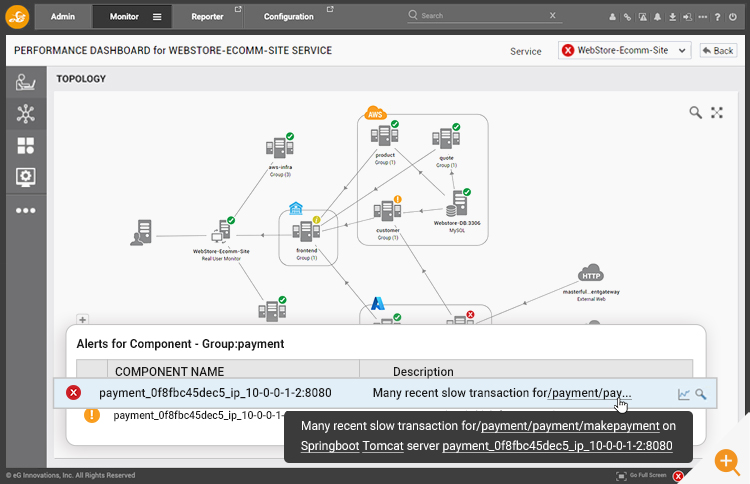Click the download icon in header
Image resolution: width=750 pixels, height=484 pixels.
pos(673,17)
